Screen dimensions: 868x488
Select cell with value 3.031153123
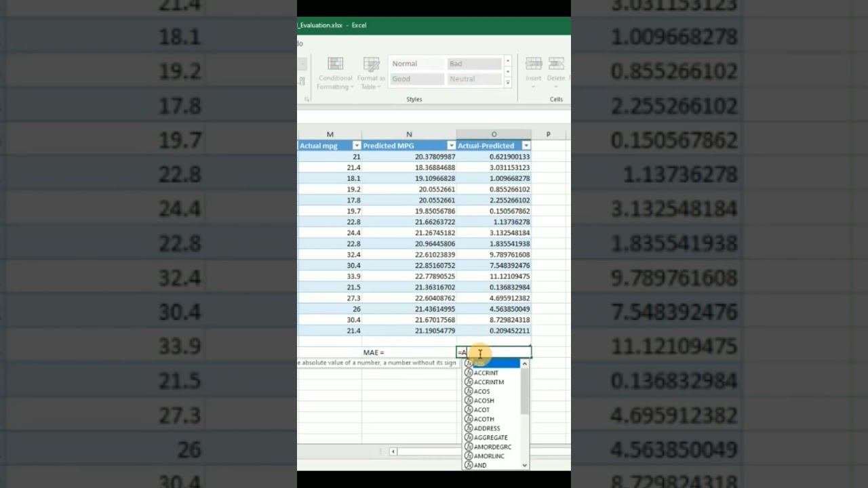[494, 167]
